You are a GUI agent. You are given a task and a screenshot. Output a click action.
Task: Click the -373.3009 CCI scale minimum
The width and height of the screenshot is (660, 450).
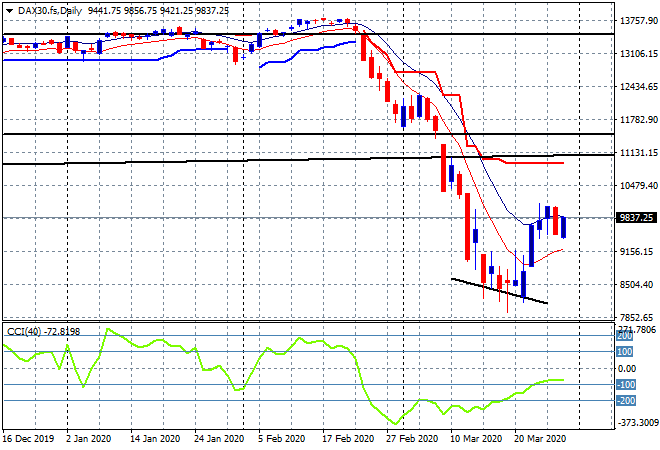(x=637, y=423)
